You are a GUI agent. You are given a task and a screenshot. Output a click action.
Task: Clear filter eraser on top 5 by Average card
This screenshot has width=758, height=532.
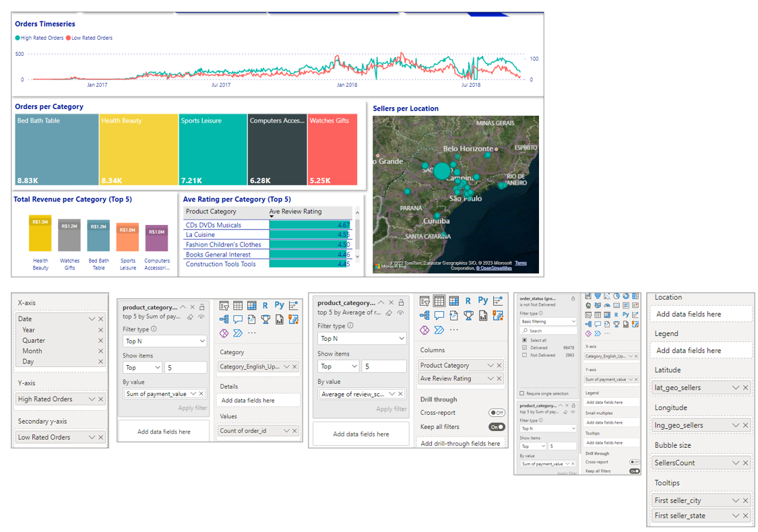pos(389,312)
